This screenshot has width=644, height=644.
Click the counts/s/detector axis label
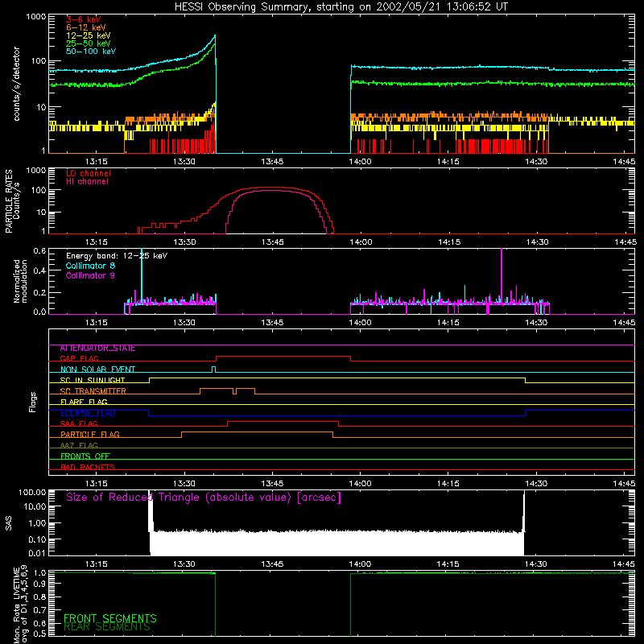pyautogui.click(x=17, y=84)
